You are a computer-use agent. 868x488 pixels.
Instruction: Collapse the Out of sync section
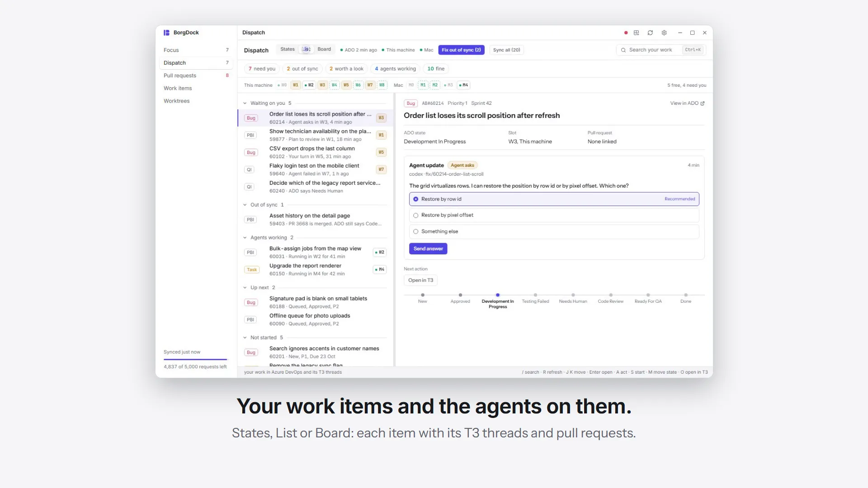245,205
